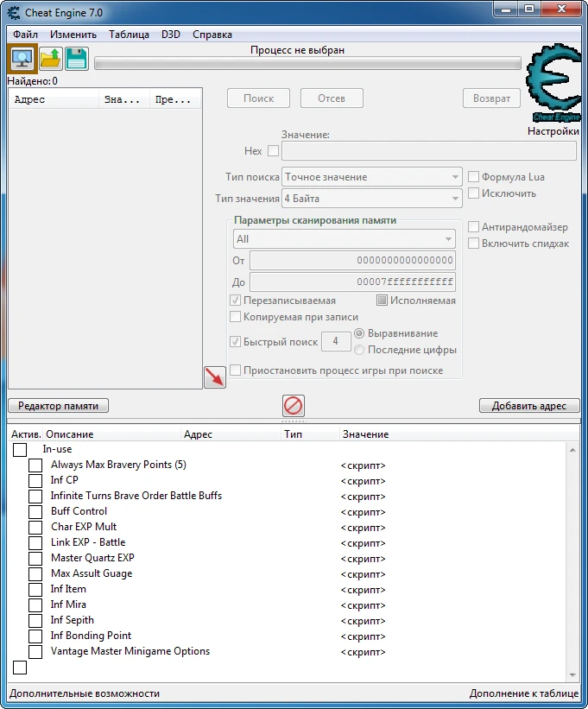Screen dimensions: 588x709
Task: Click the От start address field
Action: click(352, 260)
